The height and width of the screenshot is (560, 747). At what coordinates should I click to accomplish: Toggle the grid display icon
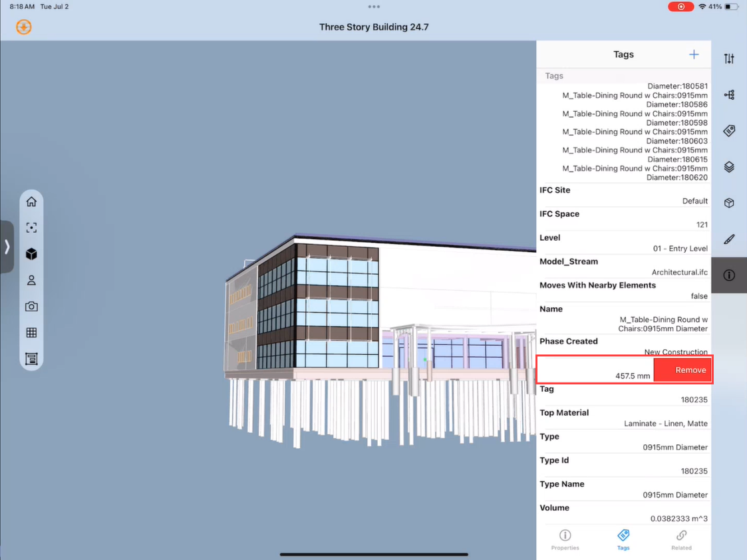click(31, 333)
